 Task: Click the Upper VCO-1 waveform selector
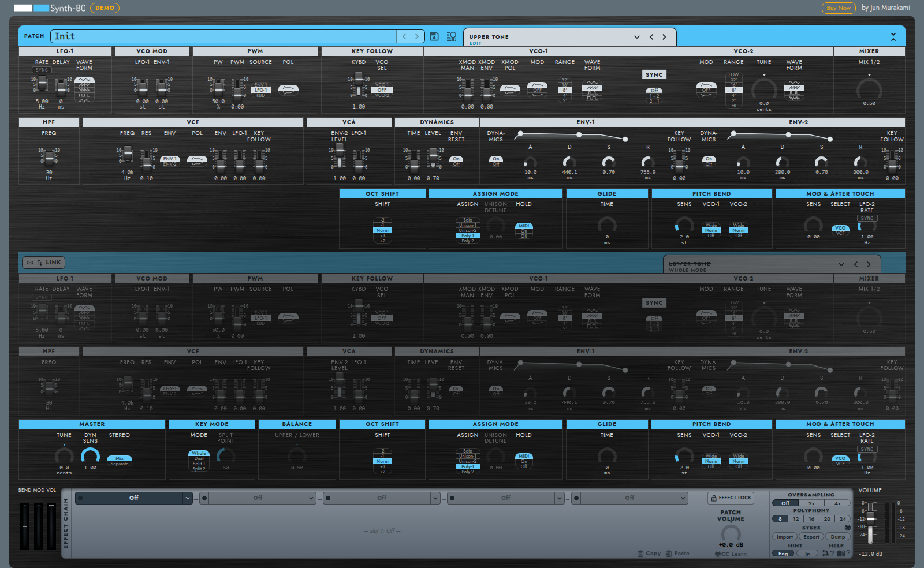592,90
